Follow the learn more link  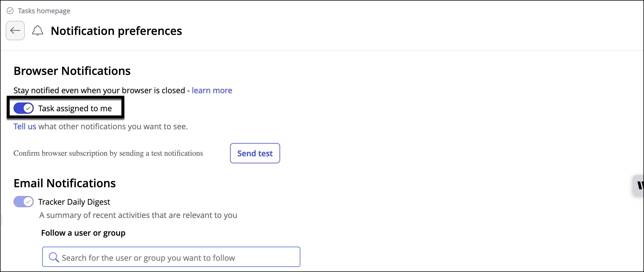212,90
